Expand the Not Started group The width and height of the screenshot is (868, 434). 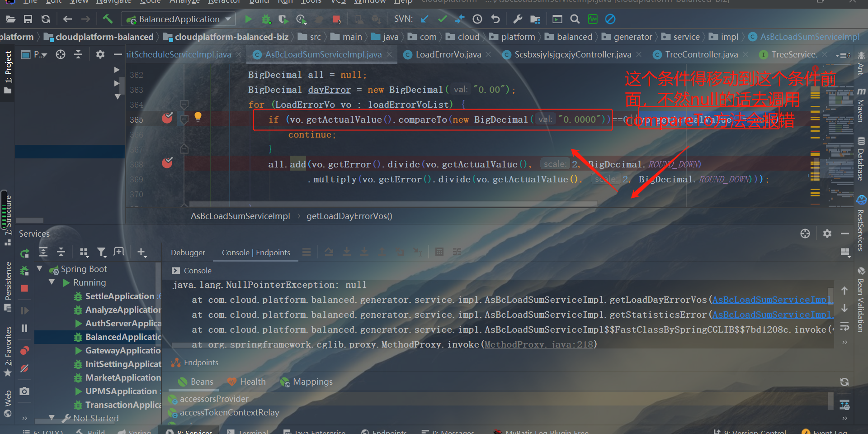tap(52, 418)
